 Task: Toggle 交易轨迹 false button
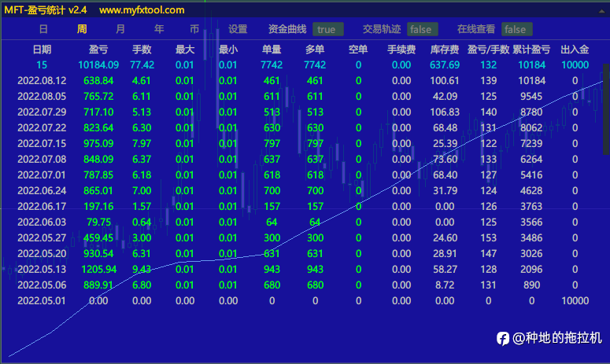coord(423,29)
